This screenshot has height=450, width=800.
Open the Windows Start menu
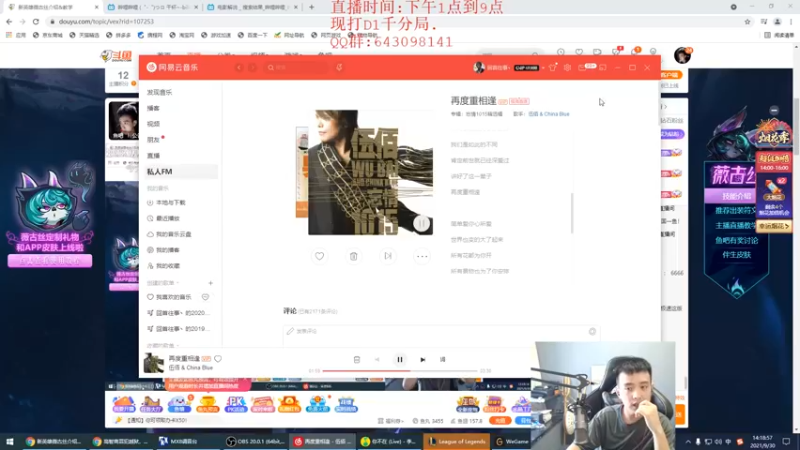pos(9,441)
